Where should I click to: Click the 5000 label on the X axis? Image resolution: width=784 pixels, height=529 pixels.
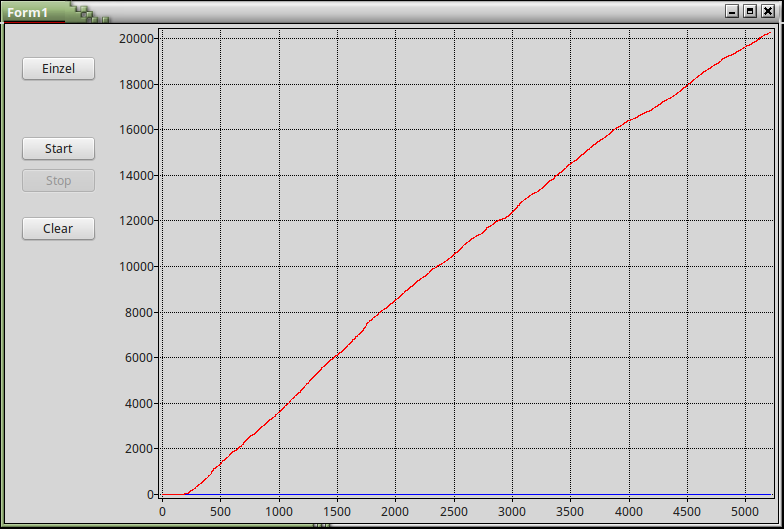[x=746, y=511]
